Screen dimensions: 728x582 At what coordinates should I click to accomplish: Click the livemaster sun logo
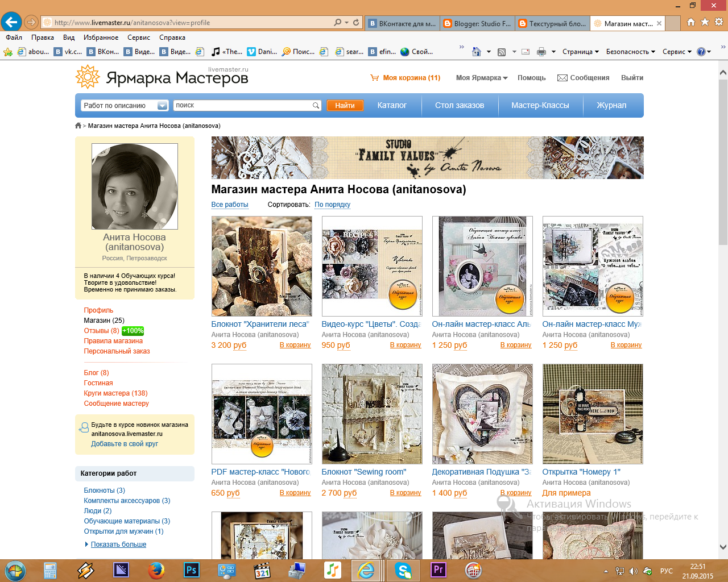(88, 77)
